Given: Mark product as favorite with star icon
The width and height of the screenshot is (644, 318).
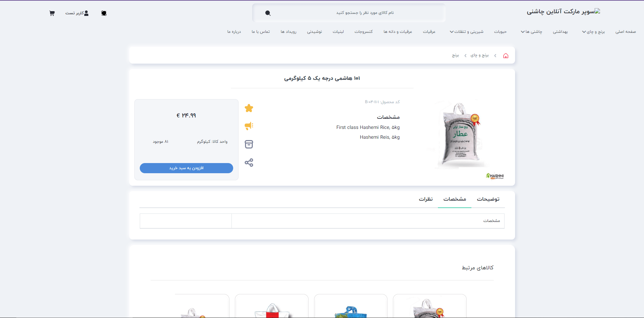Looking at the screenshot, I should click(249, 108).
